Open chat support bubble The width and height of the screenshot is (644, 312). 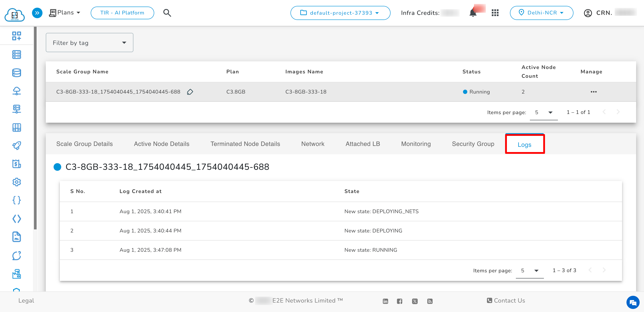[x=633, y=303]
